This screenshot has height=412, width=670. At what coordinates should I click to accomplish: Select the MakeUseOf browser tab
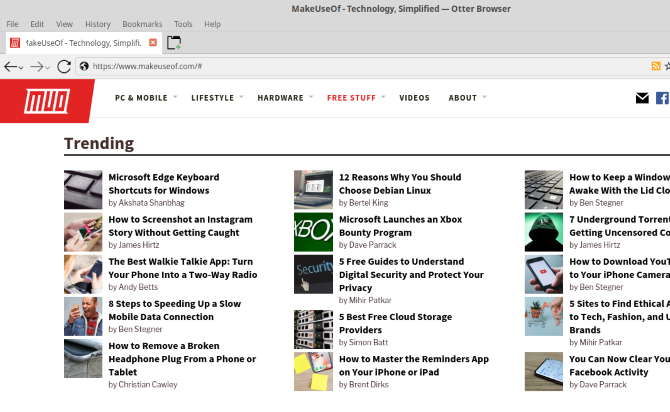pyautogui.click(x=84, y=43)
